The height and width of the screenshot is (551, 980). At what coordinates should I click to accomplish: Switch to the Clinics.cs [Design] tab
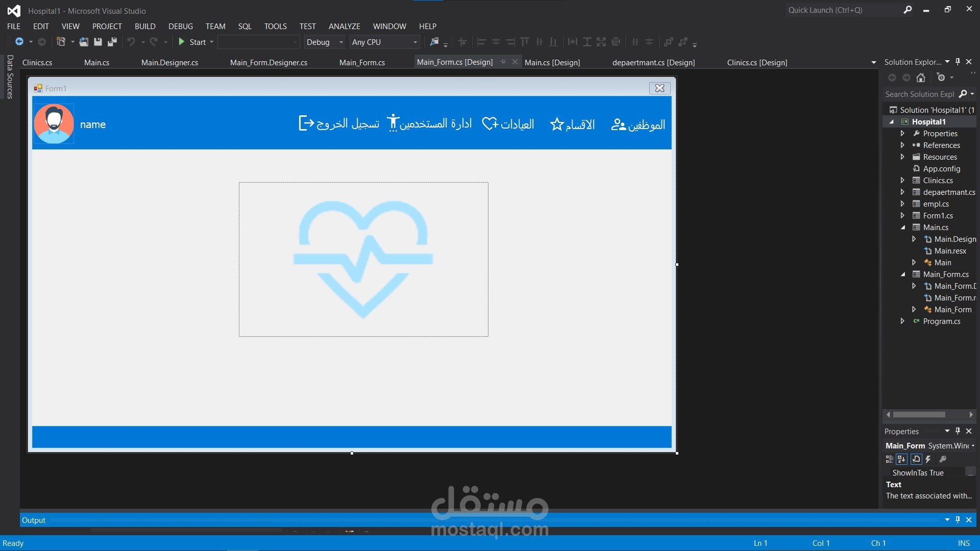757,62
